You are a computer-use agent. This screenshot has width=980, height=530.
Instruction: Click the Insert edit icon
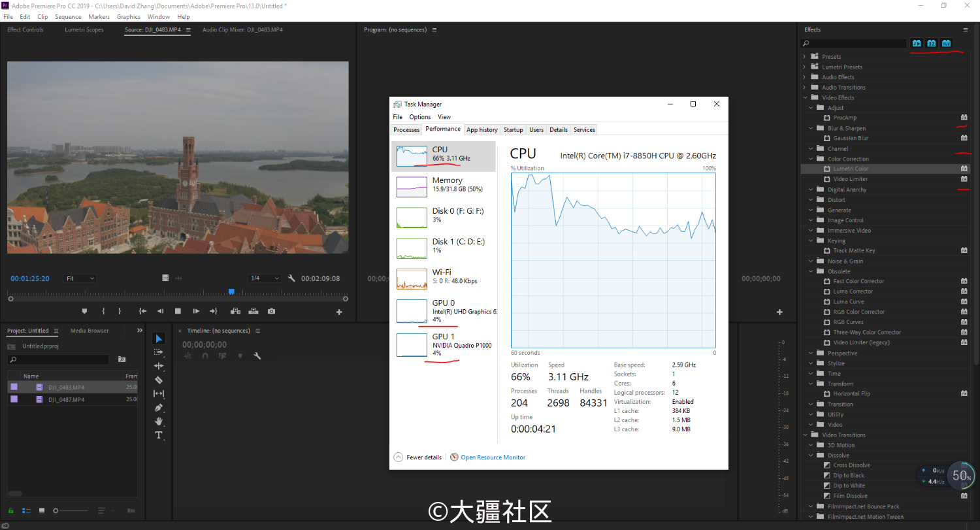coord(236,311)
